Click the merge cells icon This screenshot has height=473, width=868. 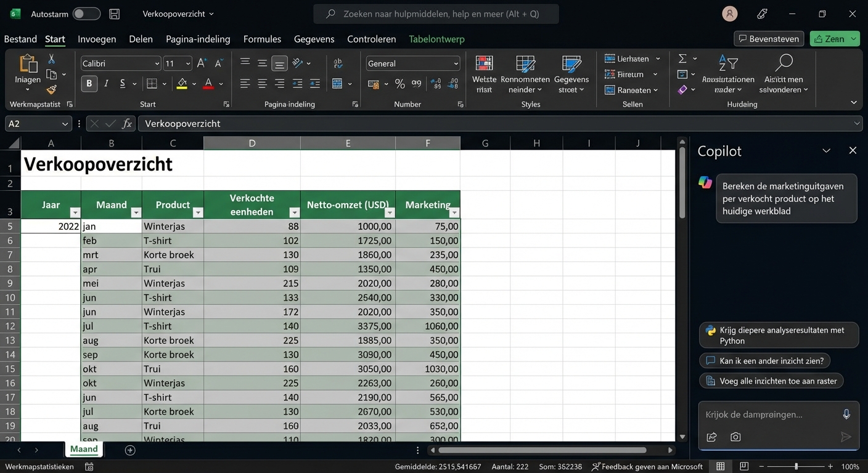point(338,83)
